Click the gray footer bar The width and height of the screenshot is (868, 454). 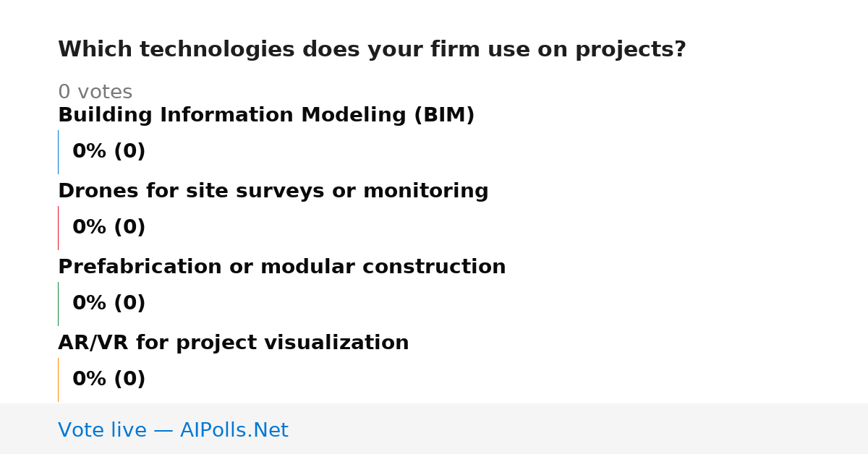(434, 429)
